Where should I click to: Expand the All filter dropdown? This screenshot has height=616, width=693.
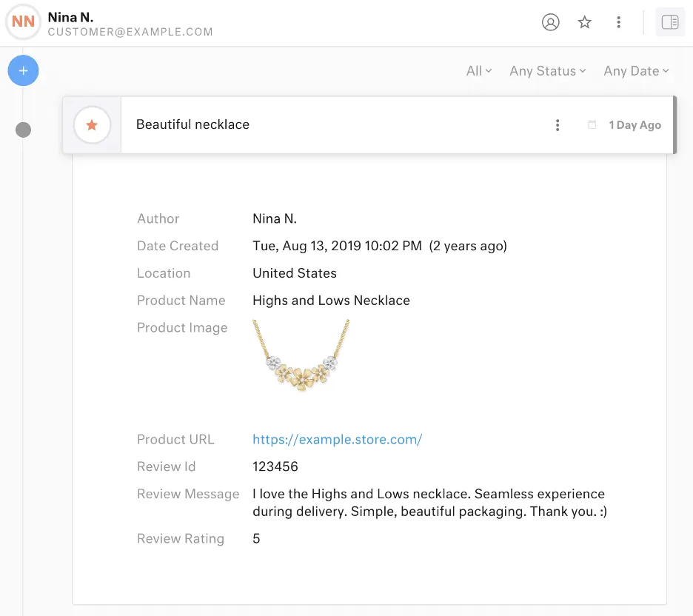click(x=478, y=71)
